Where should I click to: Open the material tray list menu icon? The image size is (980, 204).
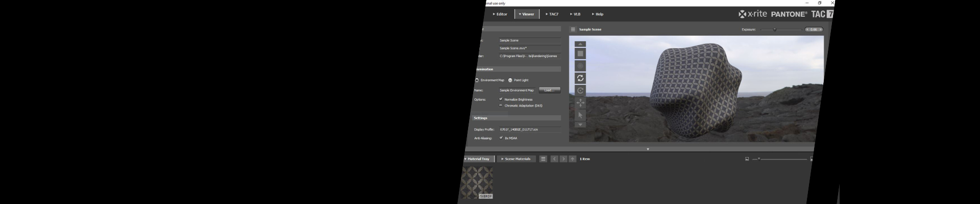tap(543, 159)
